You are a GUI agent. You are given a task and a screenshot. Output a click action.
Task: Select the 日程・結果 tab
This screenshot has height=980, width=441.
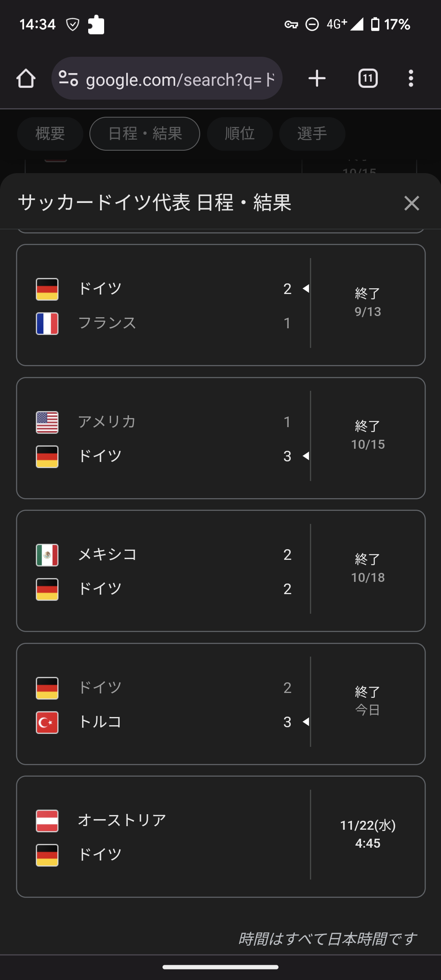pos(145,134)
